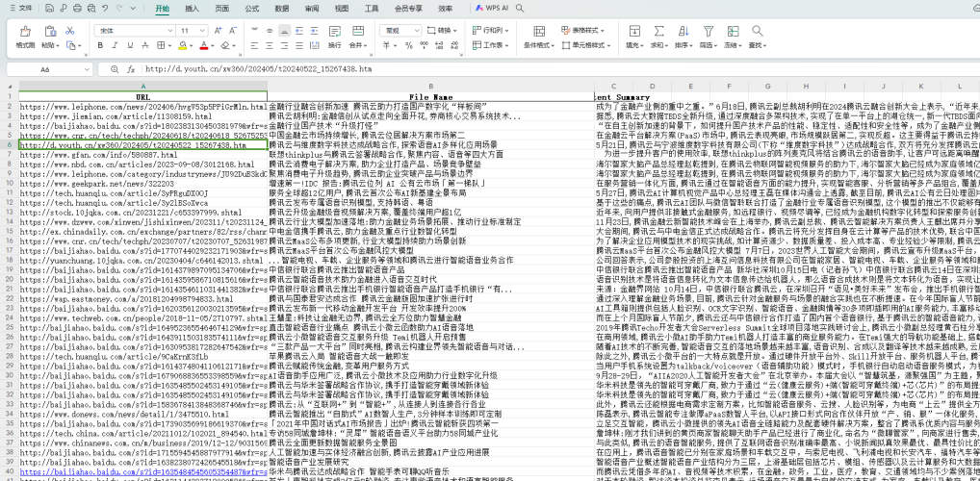Open the Cell Style (单元格样式) dropdown
The image size is (980, 481).
585,45
